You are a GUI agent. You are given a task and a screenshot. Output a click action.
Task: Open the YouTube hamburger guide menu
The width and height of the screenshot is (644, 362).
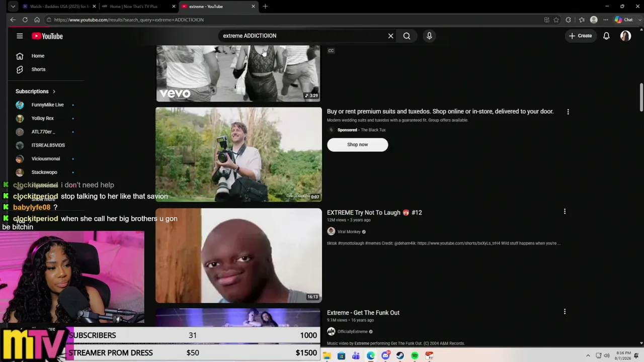[20, 36]
